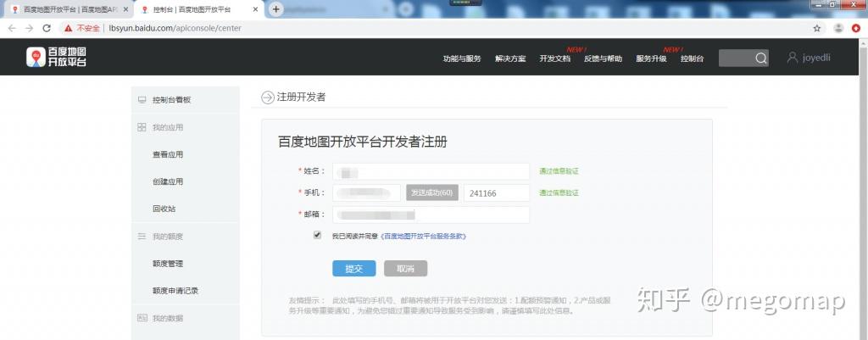Viewport: 868px width, 340px height.
Task: Open 额度申请记录 in the sidebar
Action: tap(175, 291)
